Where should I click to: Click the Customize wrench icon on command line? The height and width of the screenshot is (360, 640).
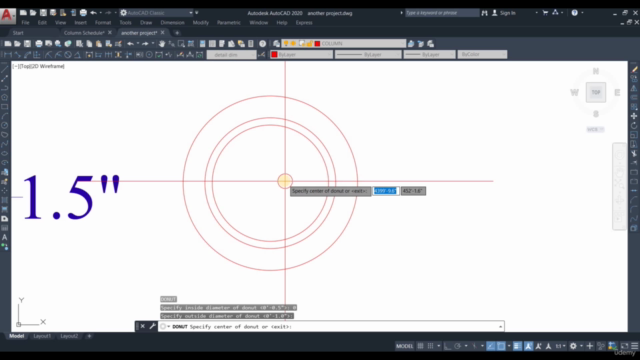(152, 326)
